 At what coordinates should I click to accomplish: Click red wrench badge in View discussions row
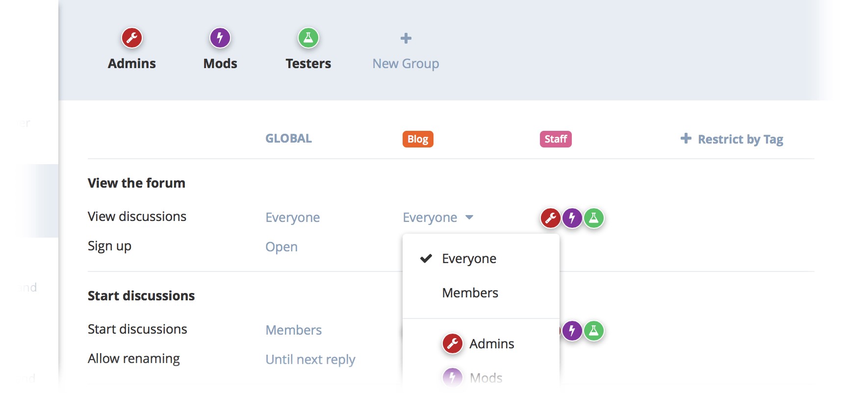[551, 218]
